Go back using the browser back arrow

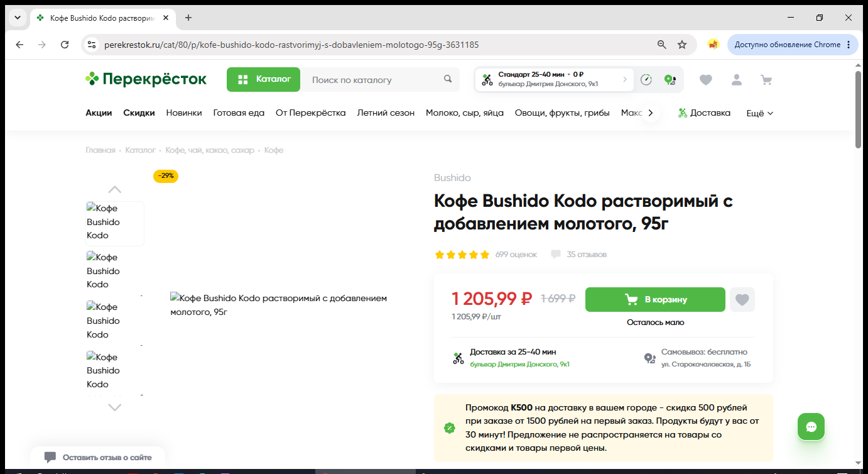[x=19, y=45]
